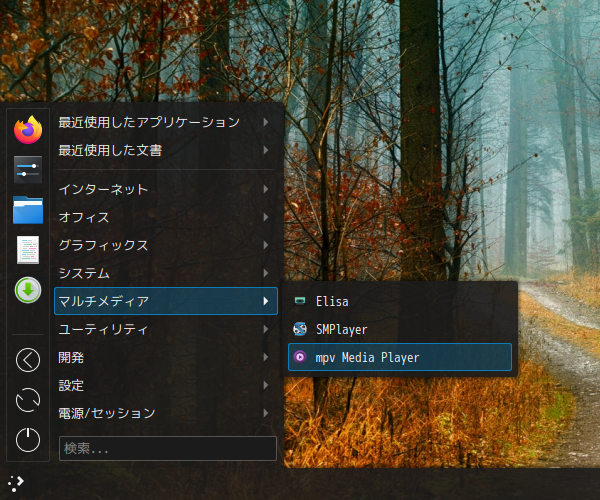Expand arrow next to システム
The width and height of the screenshot is (600, 500).
pos(266,273)
